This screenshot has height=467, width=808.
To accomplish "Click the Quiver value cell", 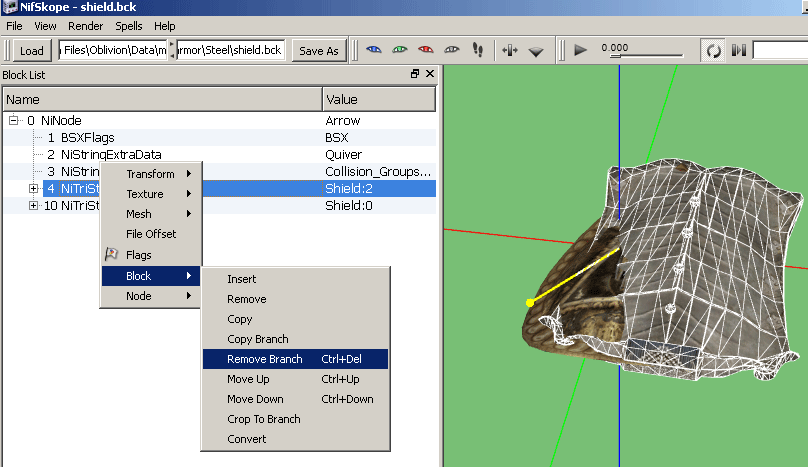I will [344, 155].
